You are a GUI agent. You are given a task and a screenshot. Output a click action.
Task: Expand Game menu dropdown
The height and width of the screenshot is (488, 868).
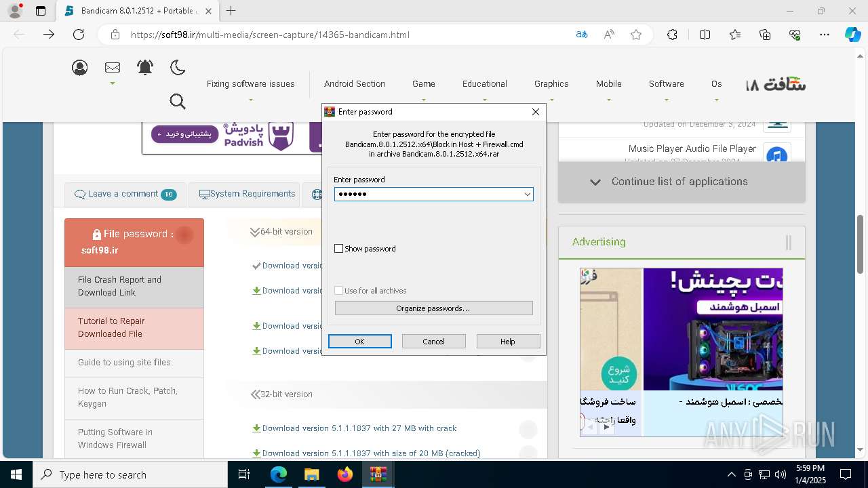[x=424, y=84]
